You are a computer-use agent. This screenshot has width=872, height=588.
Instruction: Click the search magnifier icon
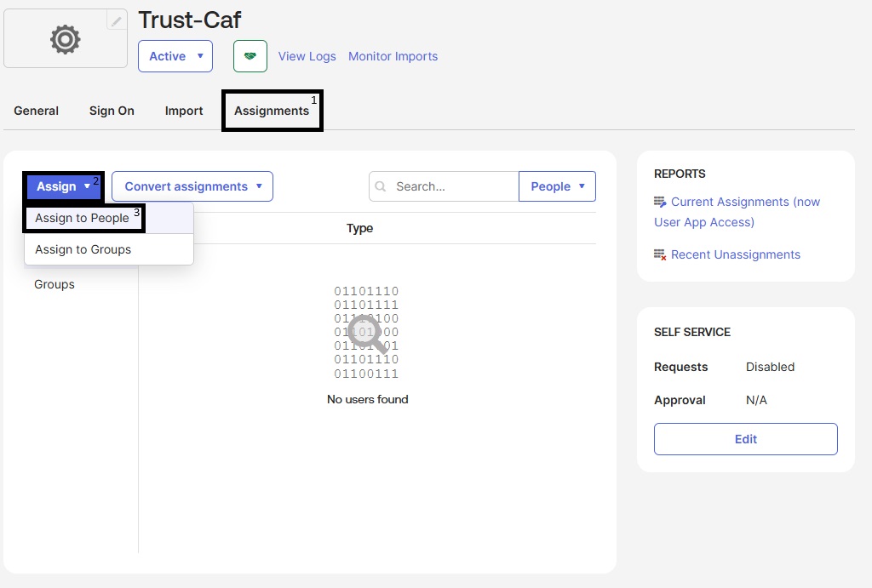click(381, 186)
